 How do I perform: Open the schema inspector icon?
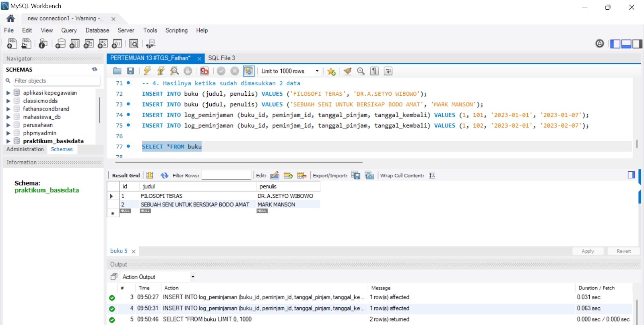point(43,43)
